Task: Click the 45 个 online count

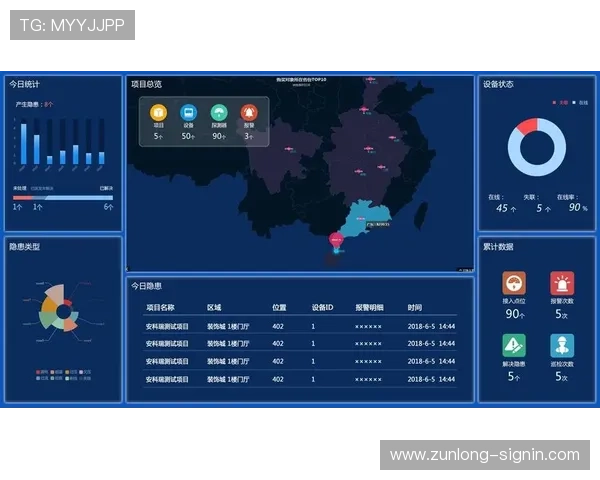Action: pos(506,208)
